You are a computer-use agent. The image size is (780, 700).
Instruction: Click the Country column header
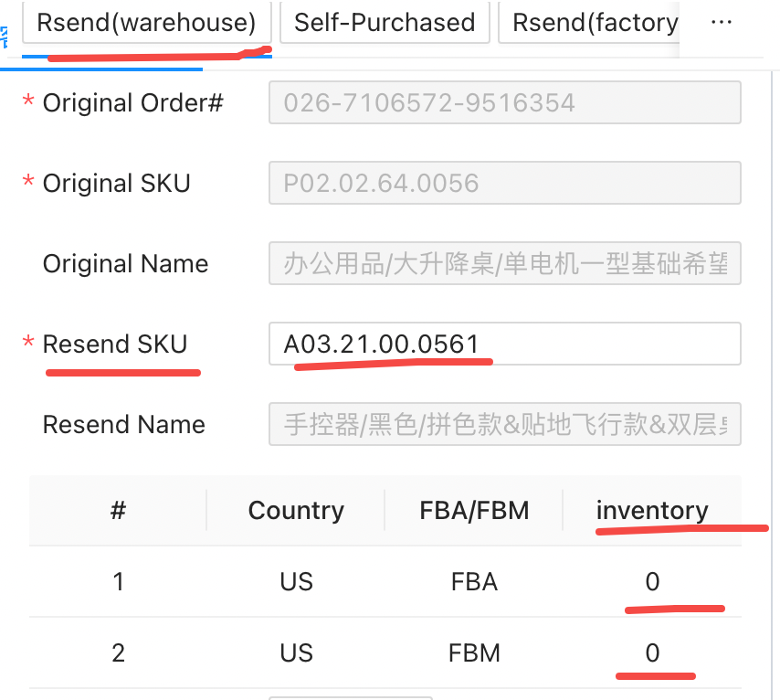(296, 510)
